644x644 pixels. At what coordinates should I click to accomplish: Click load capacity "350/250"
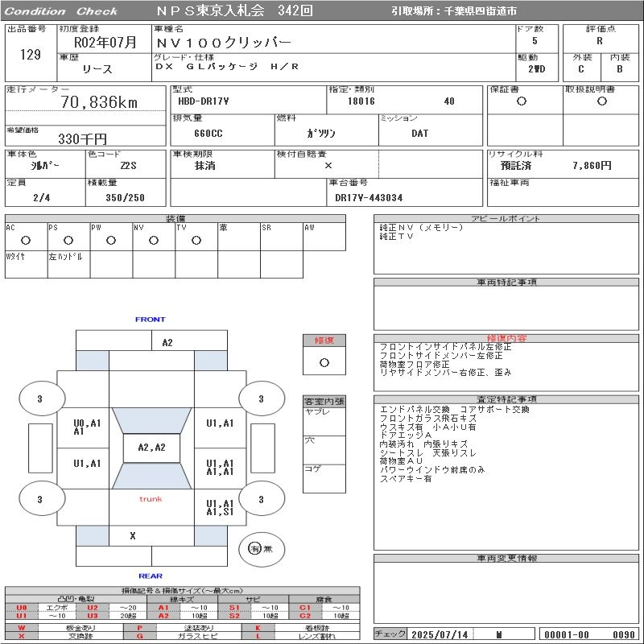(126, 197)
